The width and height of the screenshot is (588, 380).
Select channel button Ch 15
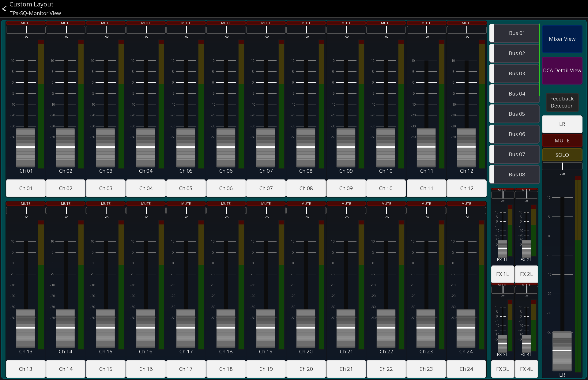pyautogui.click(x=106, y=369)
